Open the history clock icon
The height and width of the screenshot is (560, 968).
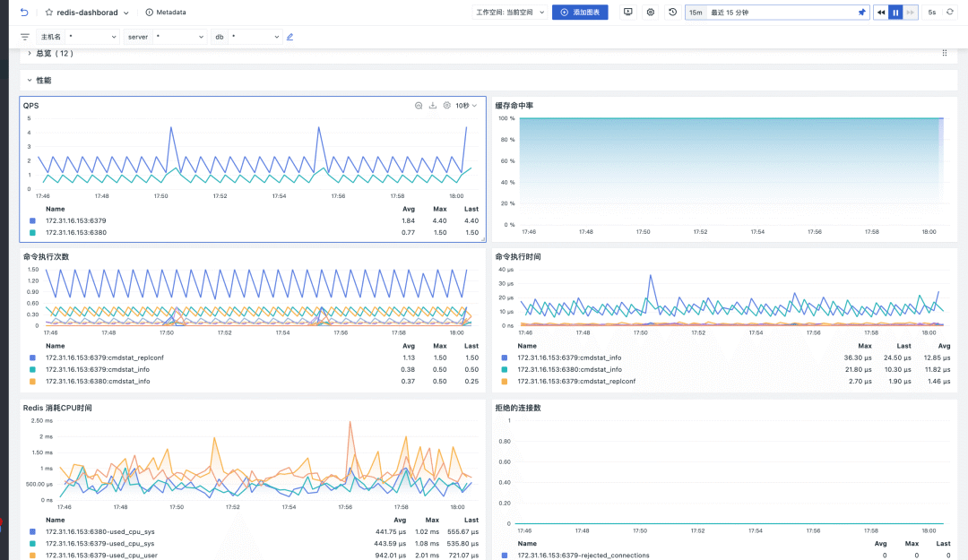tap(672, 12)
